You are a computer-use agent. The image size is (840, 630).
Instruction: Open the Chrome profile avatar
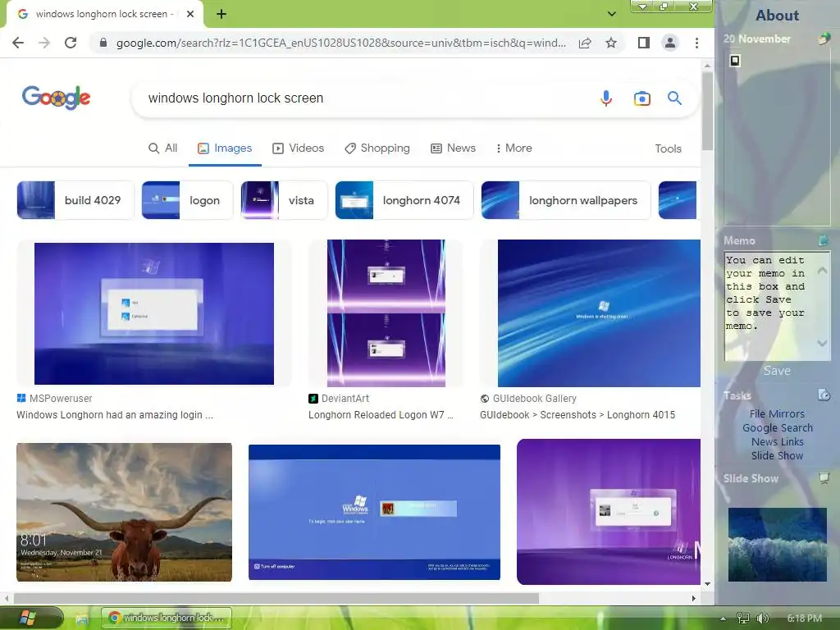click(x=669, y=43)
